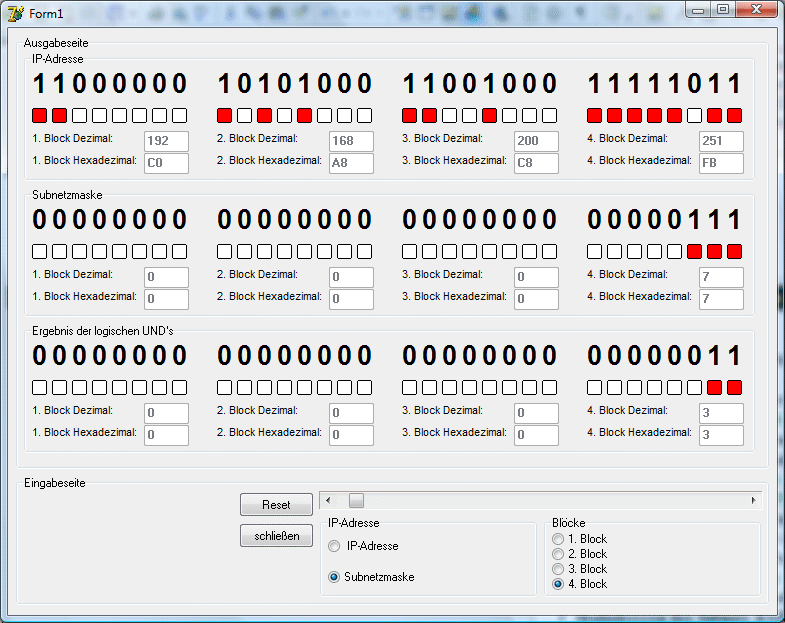
Task: Click IP-Adresse 2. Block Hexadezimal field A8
Action: (x=351, y=163)
